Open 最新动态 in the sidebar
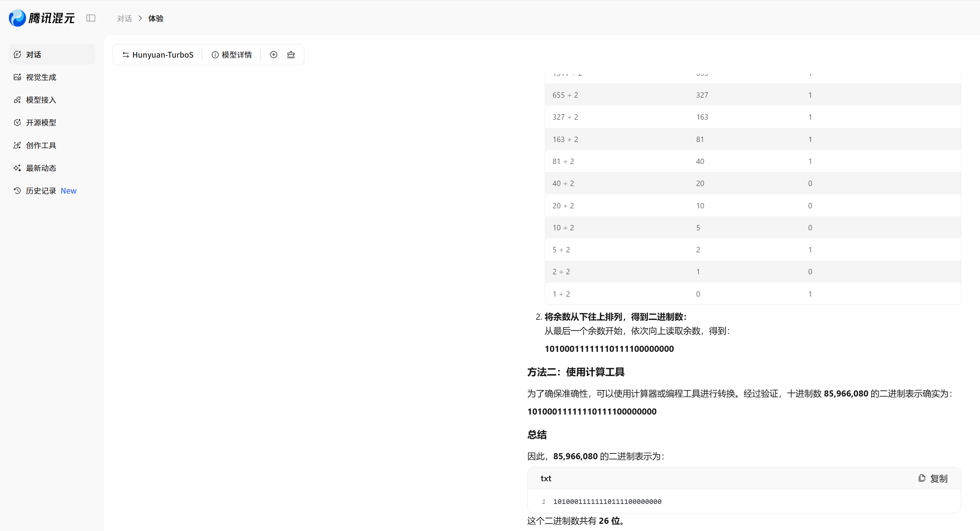The height and width of the screenshot is (531, 980). pyautogui.click(x=52, y=168)
